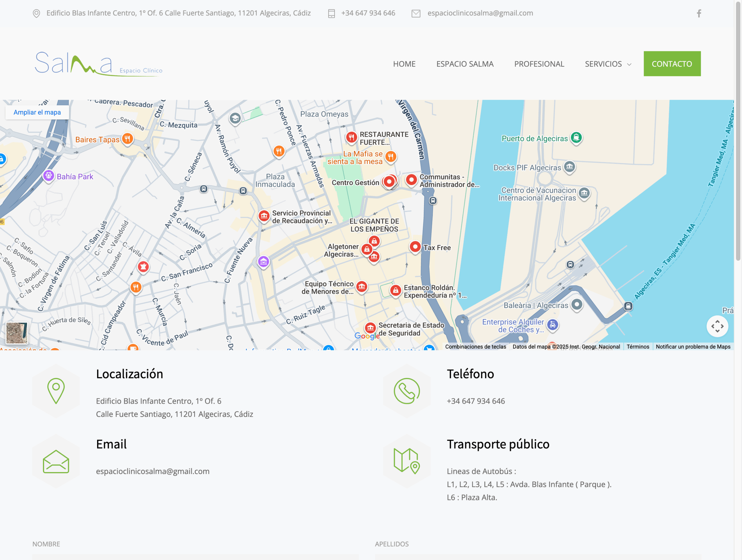This screenshot has height=560, width=742.
Task: Click the Bahía Park purple marker
Action: [x=49, y=175]
